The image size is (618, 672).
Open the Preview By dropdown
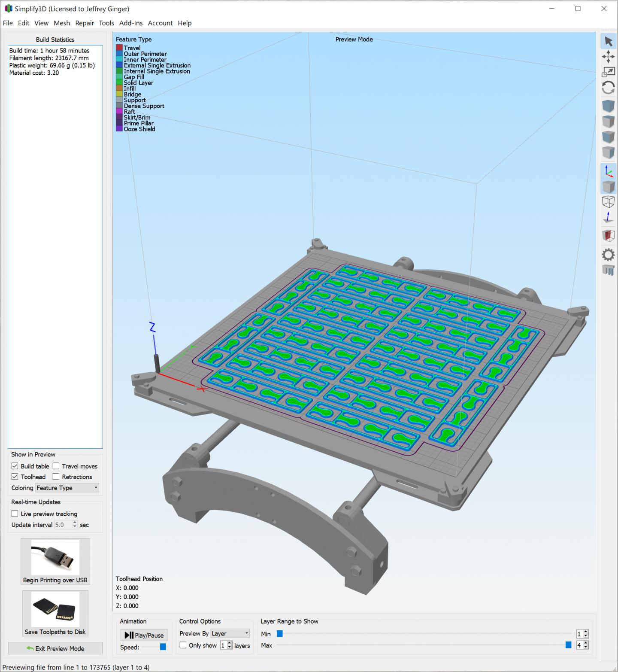tap(230, 633)
